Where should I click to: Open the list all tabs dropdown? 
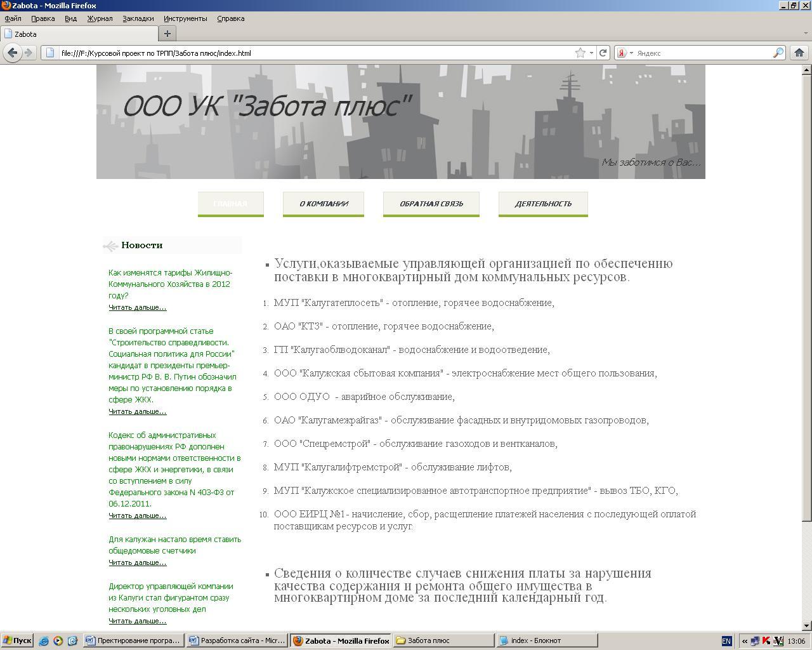point(806,34)
